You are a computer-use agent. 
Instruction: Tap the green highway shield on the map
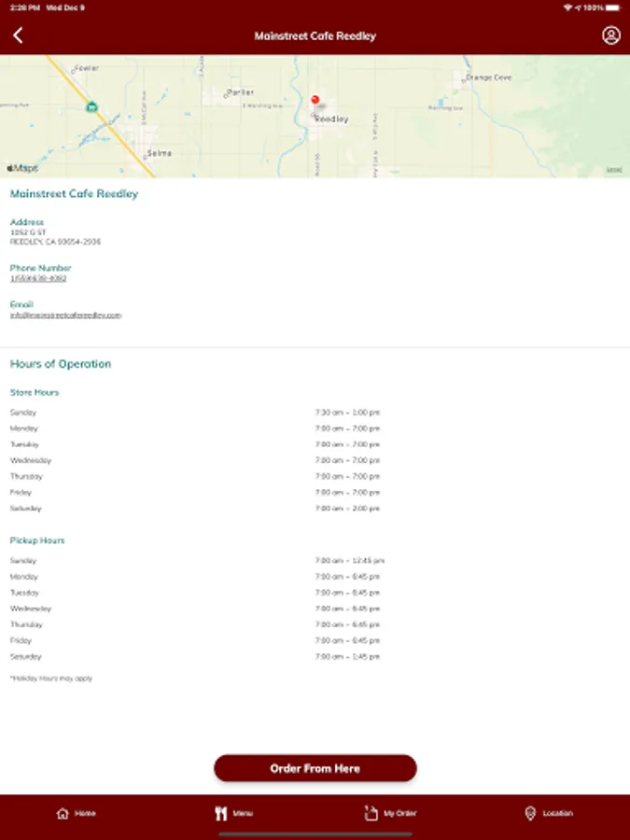[91, 106]
